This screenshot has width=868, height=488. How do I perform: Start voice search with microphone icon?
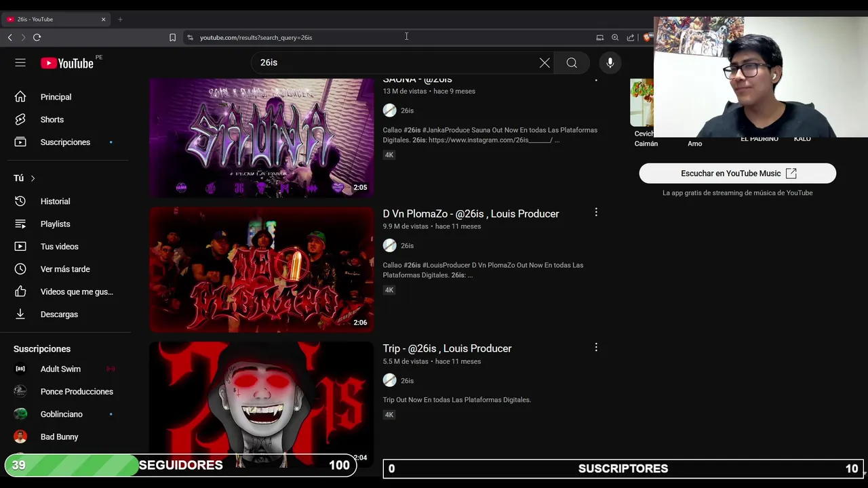click(610, 62)
